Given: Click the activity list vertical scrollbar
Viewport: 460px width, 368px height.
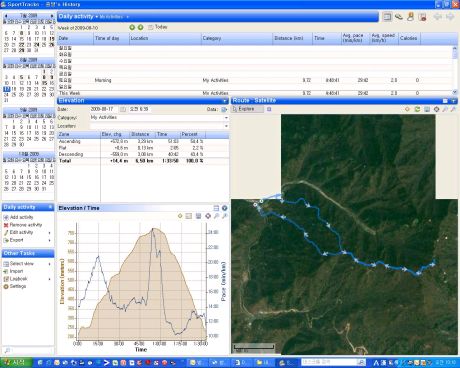Looking at the screenshot, I should click(x=455, y=70).
